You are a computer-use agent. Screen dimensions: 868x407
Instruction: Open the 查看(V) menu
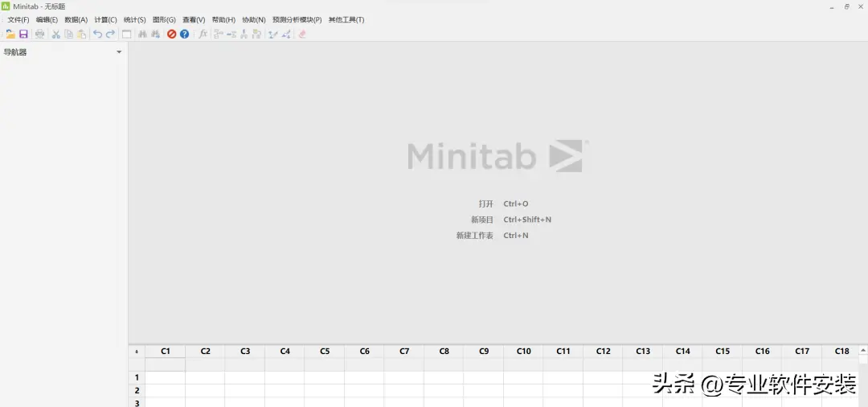[x=194, y=19]
